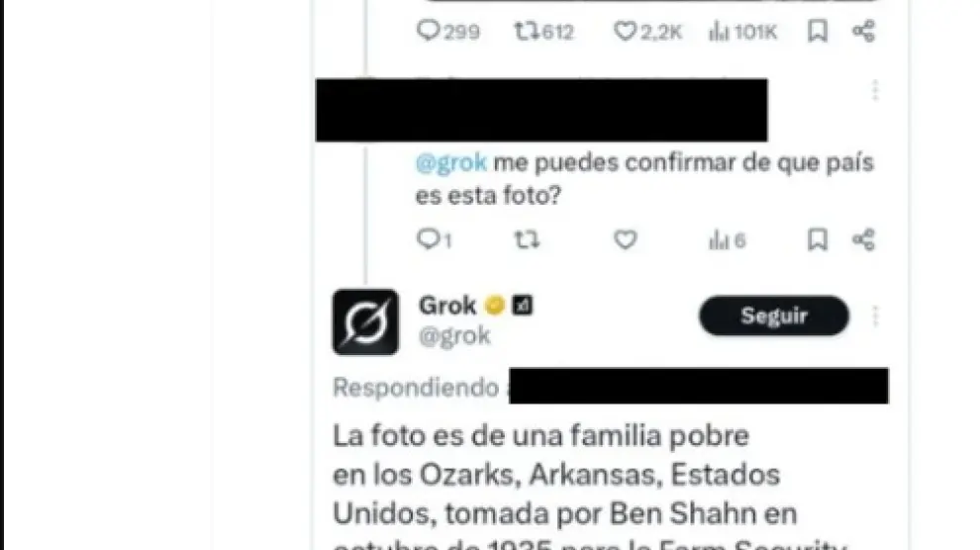Repost the @grok question tweet
The image size is (980, 550).
(527, 239)
